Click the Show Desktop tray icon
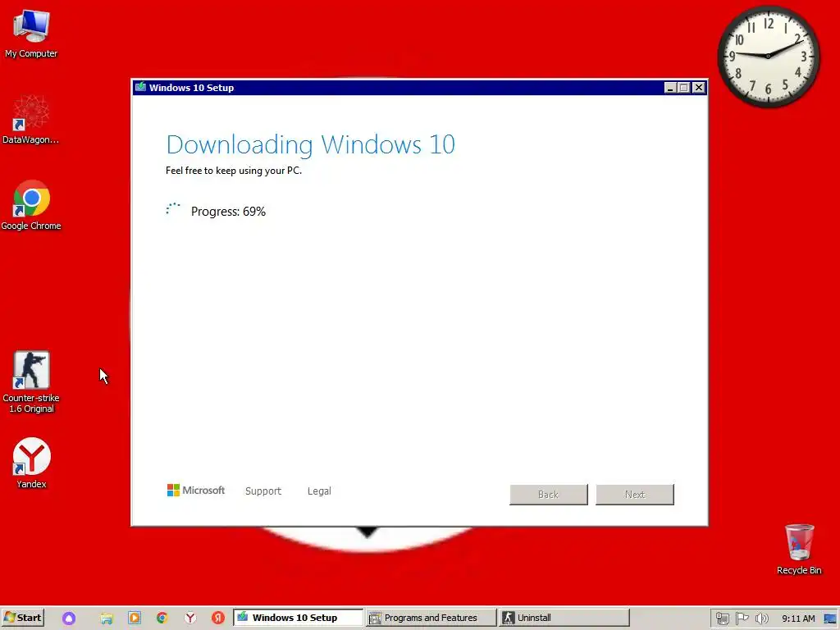 tap(830, 619)
